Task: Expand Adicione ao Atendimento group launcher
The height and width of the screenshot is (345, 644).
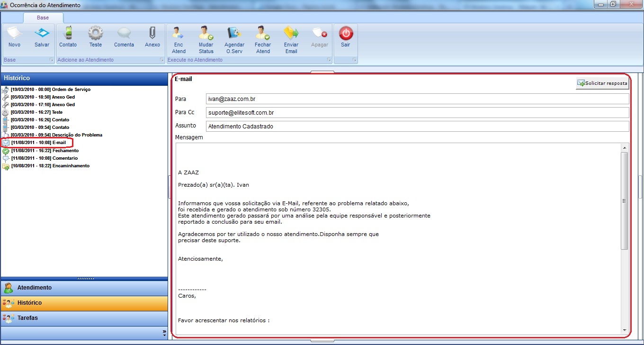Action: 161,60
